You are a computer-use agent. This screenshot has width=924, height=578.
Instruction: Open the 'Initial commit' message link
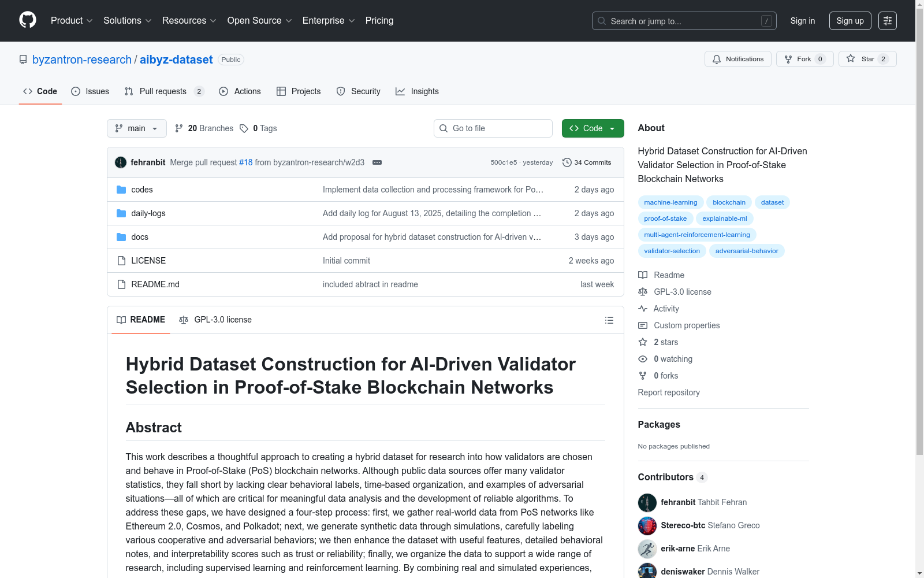[346, 261]
